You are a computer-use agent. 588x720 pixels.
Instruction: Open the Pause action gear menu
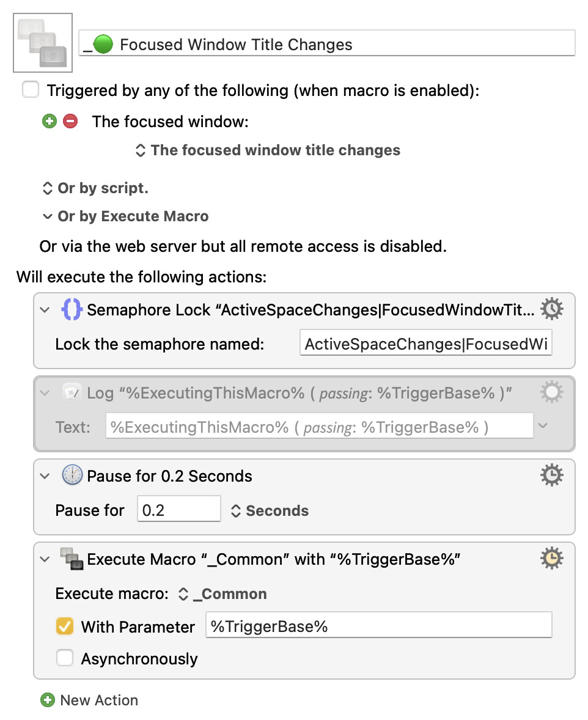pyautogui.click(x=552, y=476)
